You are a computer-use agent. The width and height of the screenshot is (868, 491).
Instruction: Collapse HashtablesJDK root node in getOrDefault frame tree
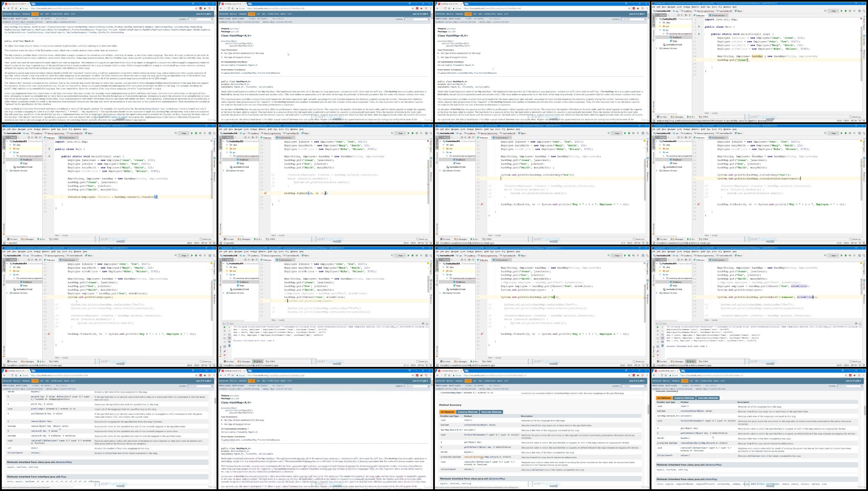pyautogui.click(x=657, y=264)
